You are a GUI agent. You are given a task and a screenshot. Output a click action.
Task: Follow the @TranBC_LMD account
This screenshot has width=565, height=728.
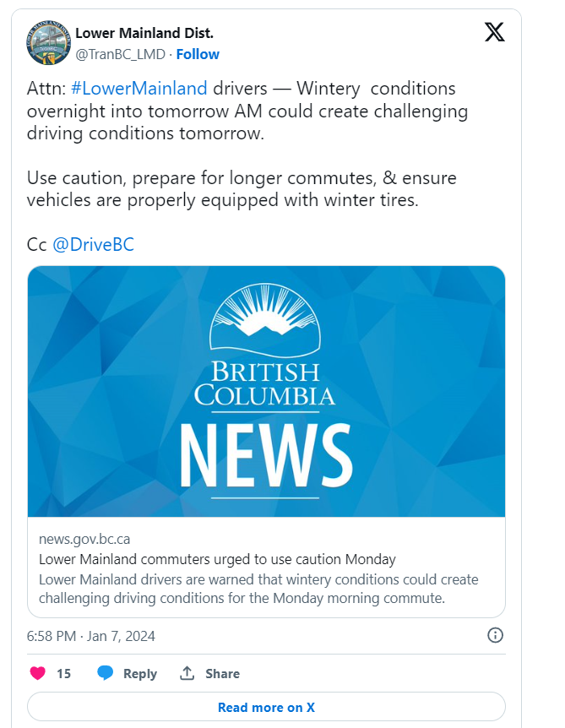click(x=198, y=54)
